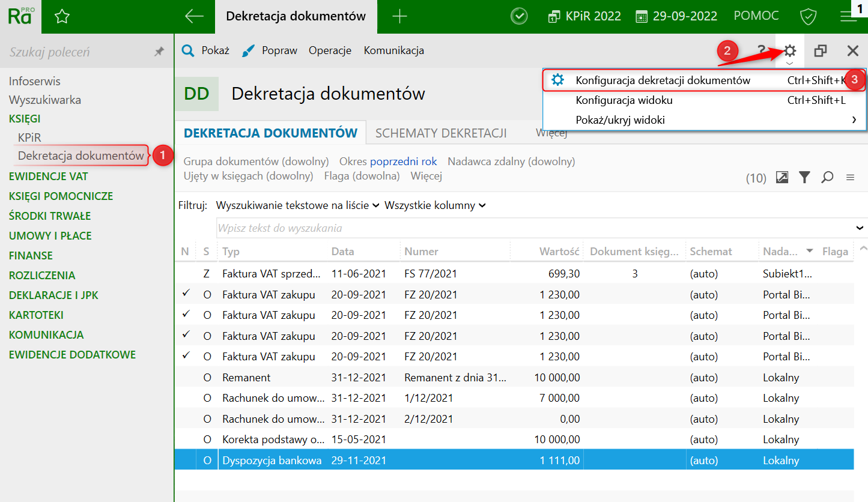Click the export list icon

coord(782,177)
